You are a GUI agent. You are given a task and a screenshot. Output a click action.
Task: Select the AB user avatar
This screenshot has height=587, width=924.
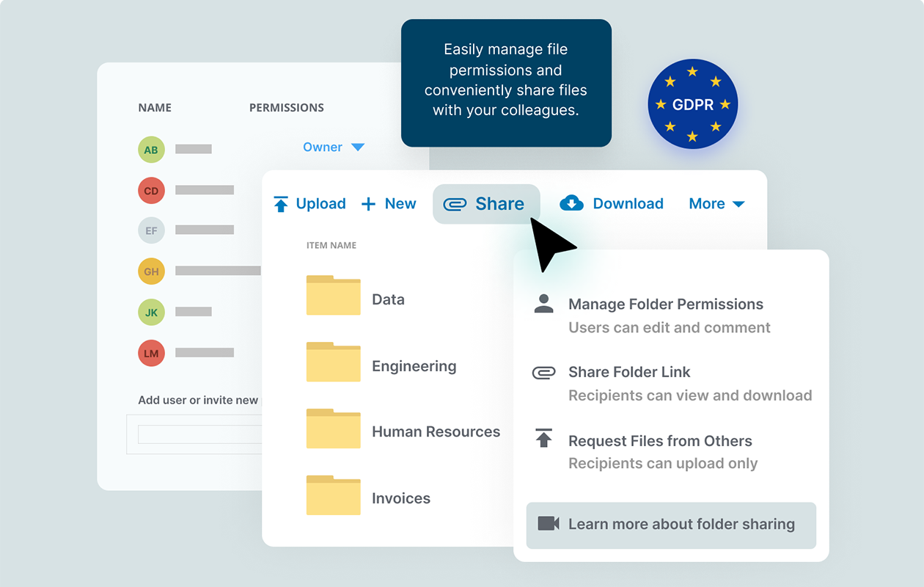pos(151,150)
